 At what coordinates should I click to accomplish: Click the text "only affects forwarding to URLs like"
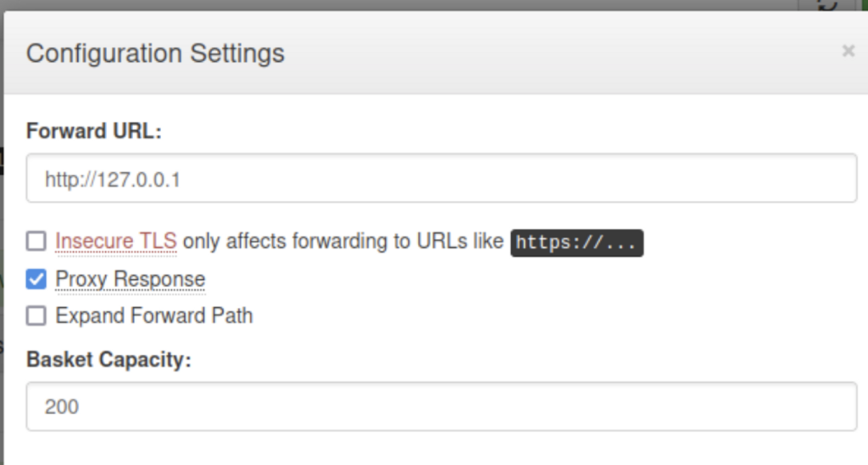(343, 242)
